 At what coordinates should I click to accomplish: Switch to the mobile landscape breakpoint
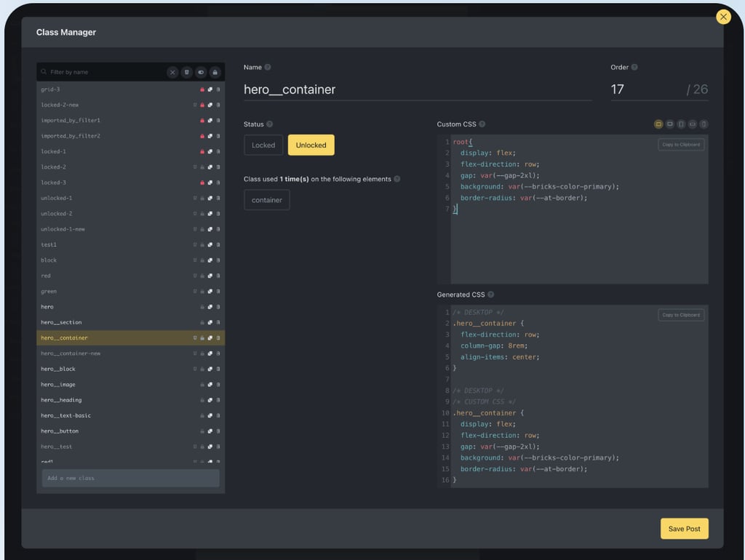[x=693, y=124]
